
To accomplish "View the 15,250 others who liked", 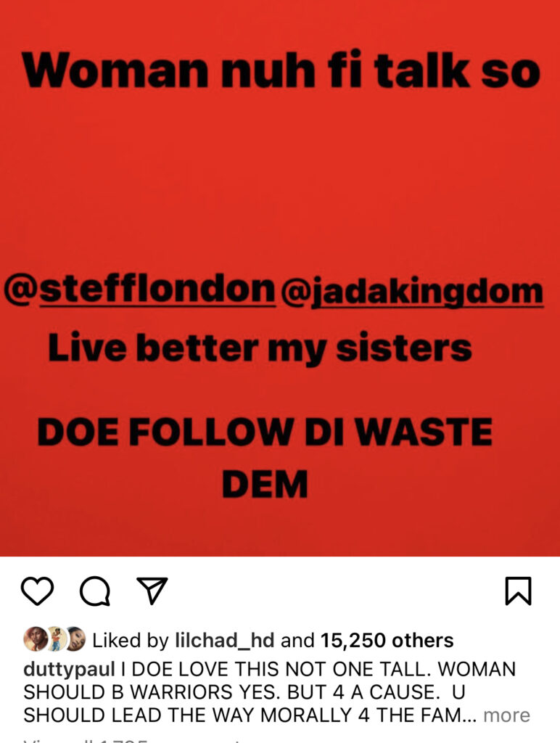I will [387, 641].
